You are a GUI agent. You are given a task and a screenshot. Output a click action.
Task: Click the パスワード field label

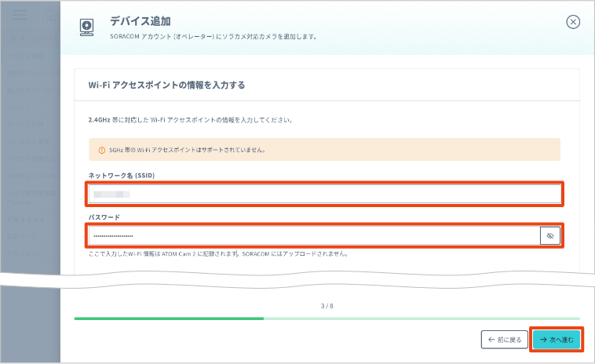104,217
